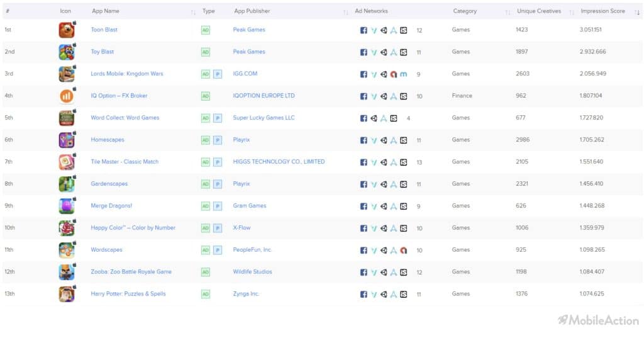
Task: Click unique creatives value 2986
Action: (x=523, y=140)
